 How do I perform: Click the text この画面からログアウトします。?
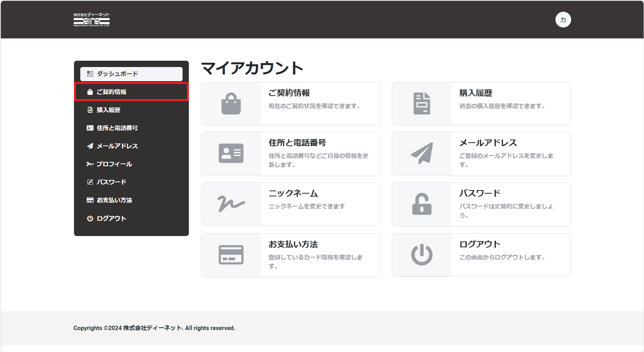[x=502, y=257]
